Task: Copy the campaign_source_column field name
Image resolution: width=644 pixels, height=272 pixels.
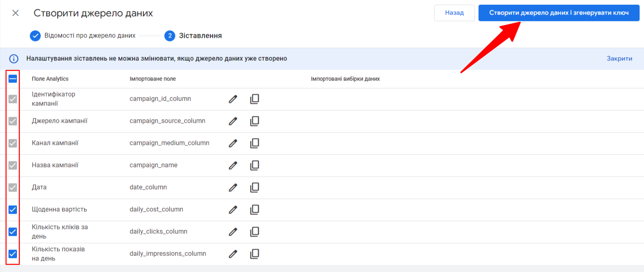Action: tap(255, 121)
